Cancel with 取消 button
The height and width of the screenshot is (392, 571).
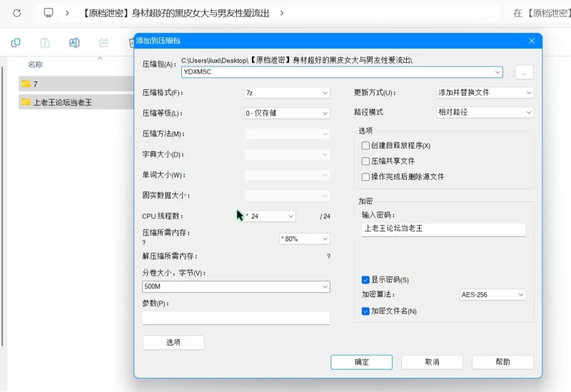pos(432,362)
